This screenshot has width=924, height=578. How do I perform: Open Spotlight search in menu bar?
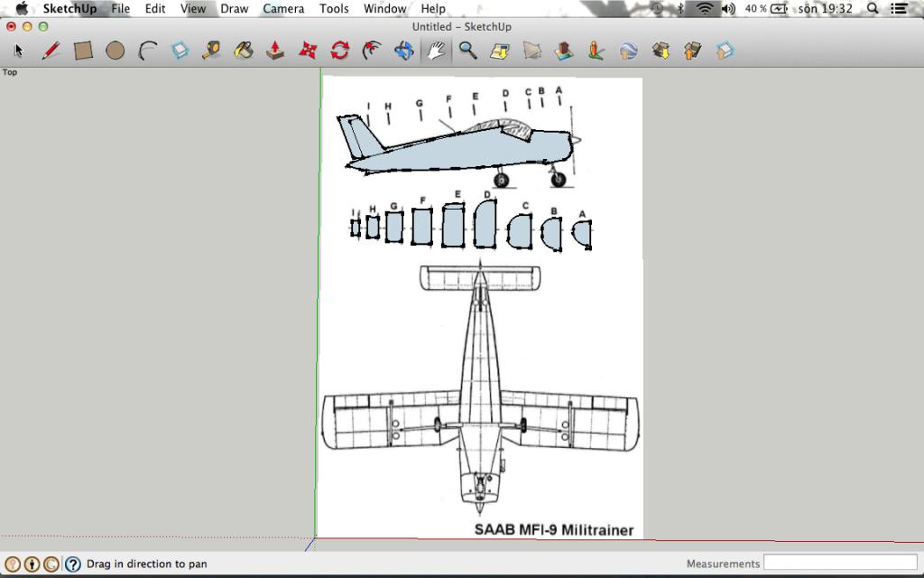click(x=873, y=8)
